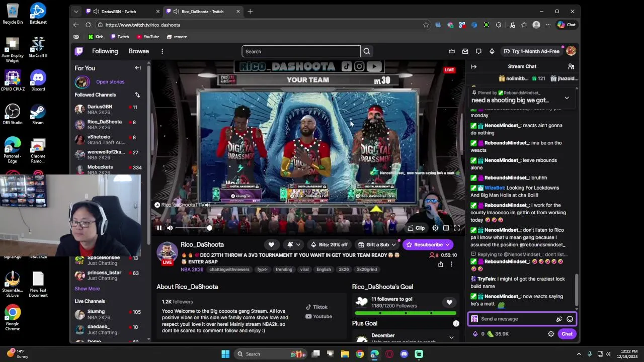Viewport: 644px width, 362px height.
Task: Open new browser tab
Action: [x=250, y=12]
